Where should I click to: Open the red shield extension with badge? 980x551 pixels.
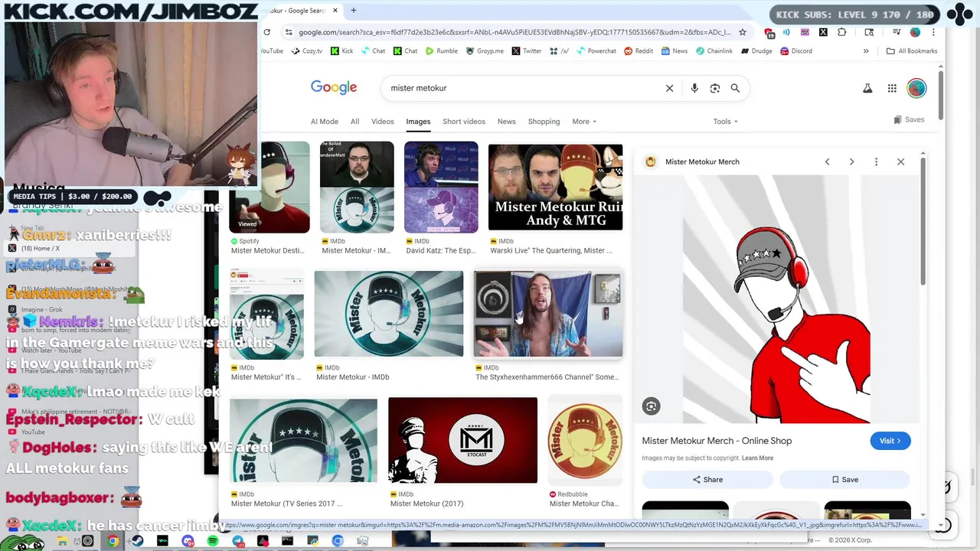coord(769,33)
